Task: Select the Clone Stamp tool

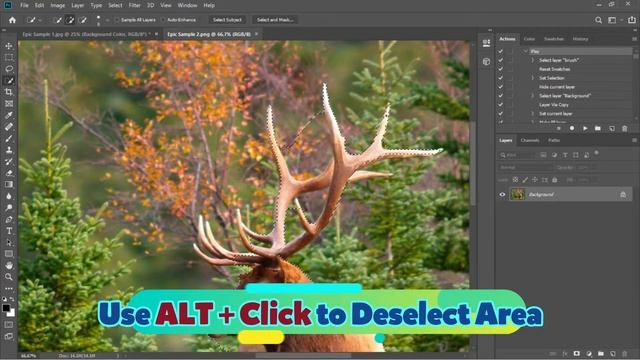Action: [9, 150]
